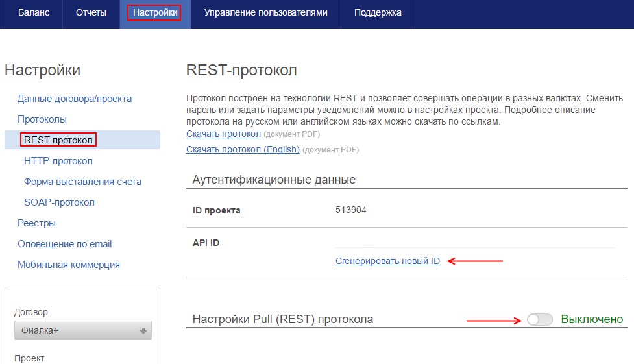The width and height of the screenshot is (634, 364).
Task: Open Форма выставления счета page
Action: coord(82,182)
